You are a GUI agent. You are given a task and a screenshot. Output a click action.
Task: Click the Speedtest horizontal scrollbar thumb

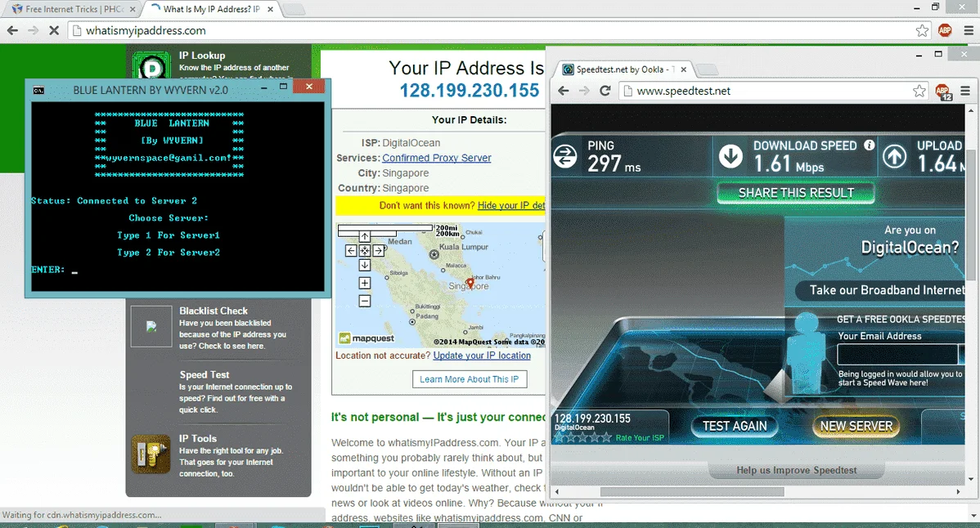point(692,492)
